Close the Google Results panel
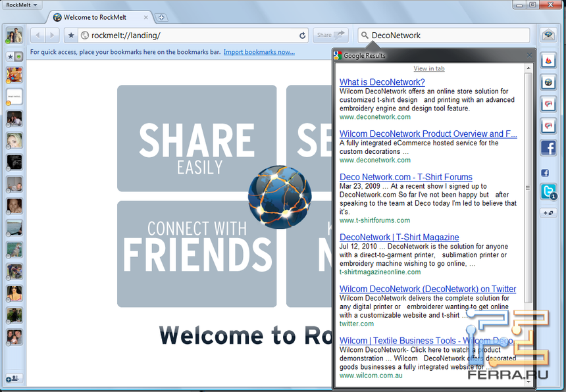 tap(530, 56)
